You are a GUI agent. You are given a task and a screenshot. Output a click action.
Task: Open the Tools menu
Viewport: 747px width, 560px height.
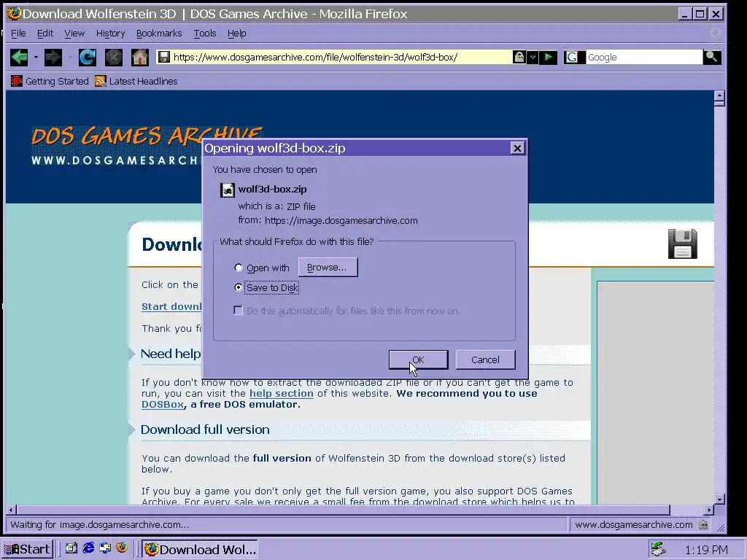pyautogui.click(x=205, y=34)
